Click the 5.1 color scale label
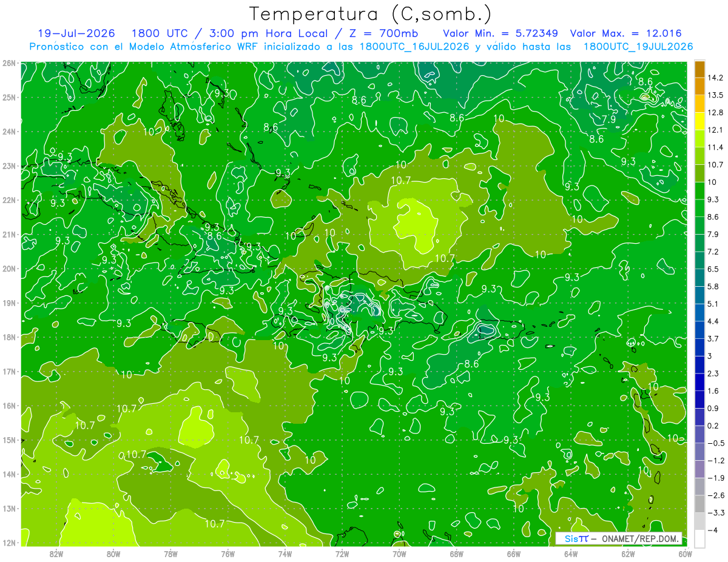Screen dimensions: 728x562 click(713, 304)
